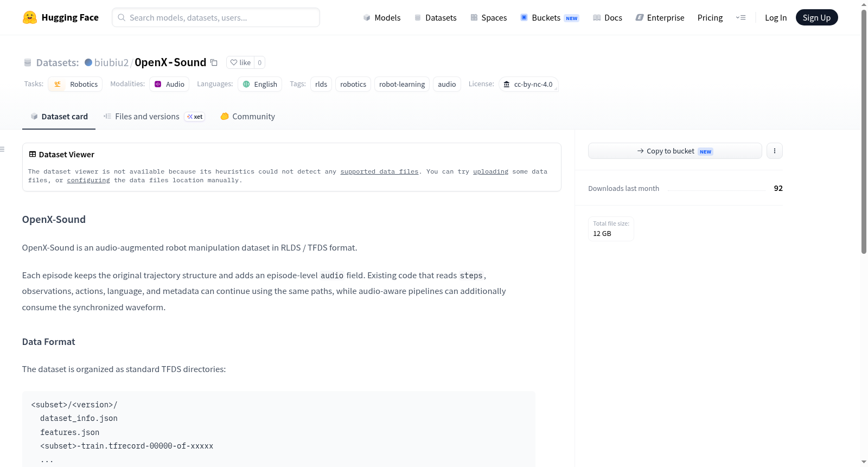Click the Datasets stack icon beside the title
The image size is (868, 467).
[x=28, y=62]
